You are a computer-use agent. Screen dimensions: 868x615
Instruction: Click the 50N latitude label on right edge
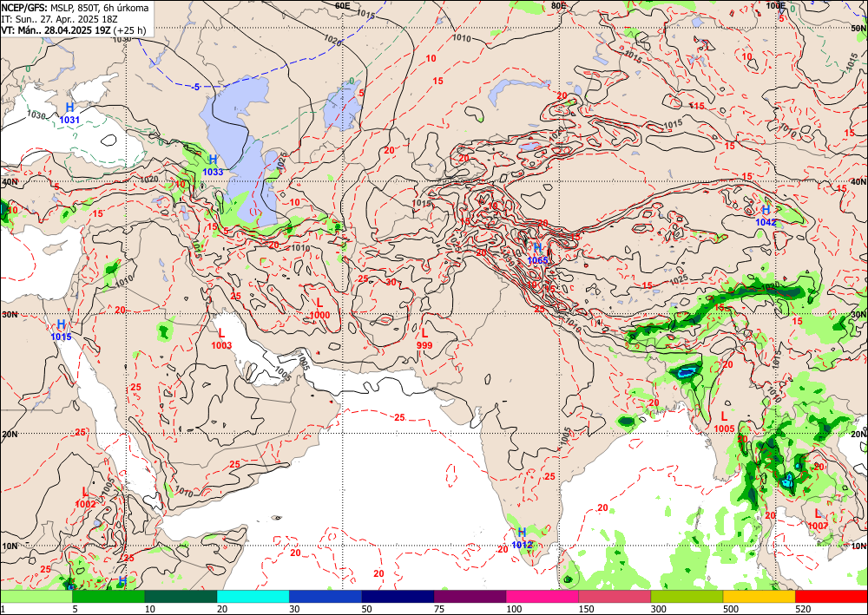tap(858, 29)
